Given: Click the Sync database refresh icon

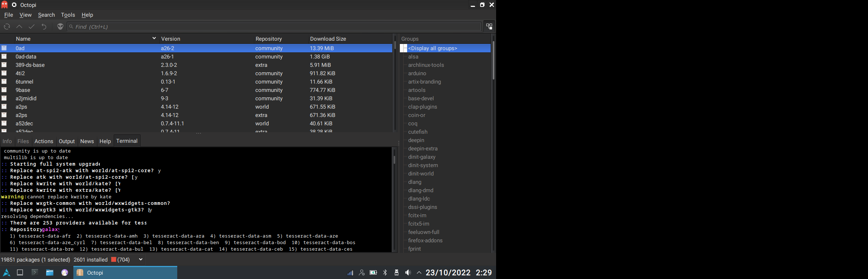Looking at the screenshot, I should 7,27.
